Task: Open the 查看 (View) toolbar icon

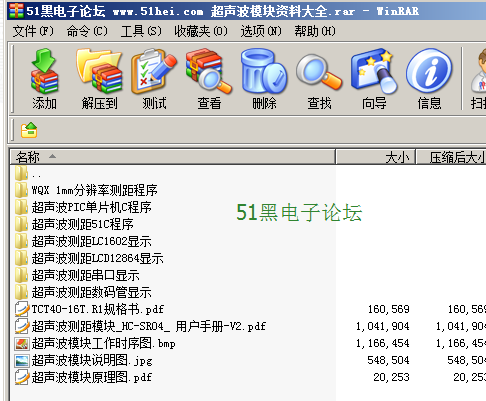Action: click(209, 79)
